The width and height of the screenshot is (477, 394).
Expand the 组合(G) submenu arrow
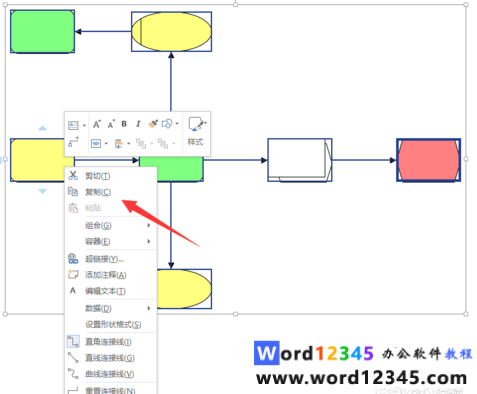[149, 225]
